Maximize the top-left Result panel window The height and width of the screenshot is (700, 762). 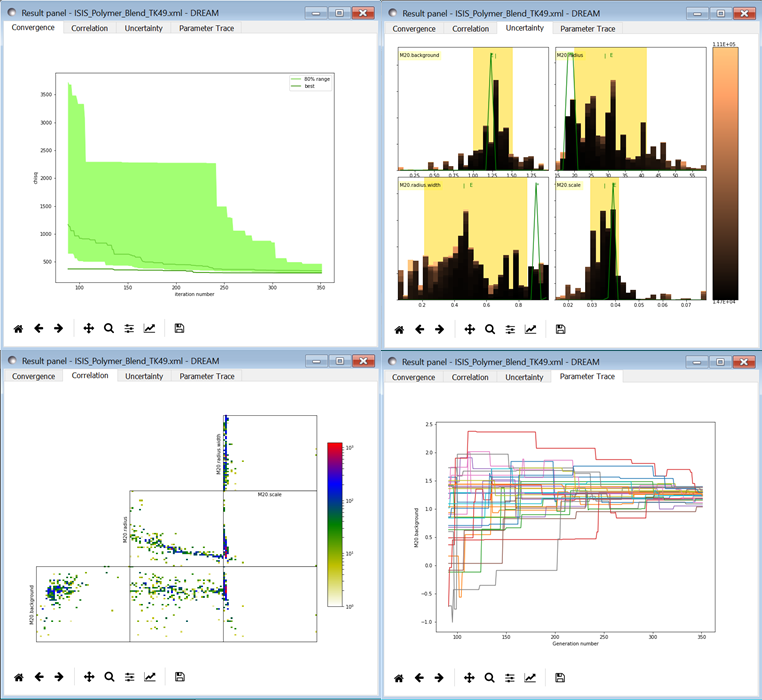tap(339, 12)
